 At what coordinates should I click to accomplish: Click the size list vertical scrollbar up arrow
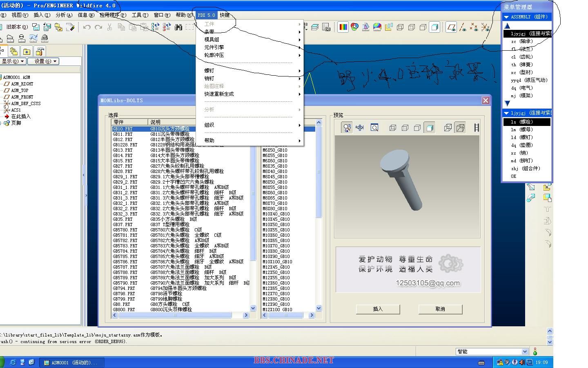coord(319,122)
